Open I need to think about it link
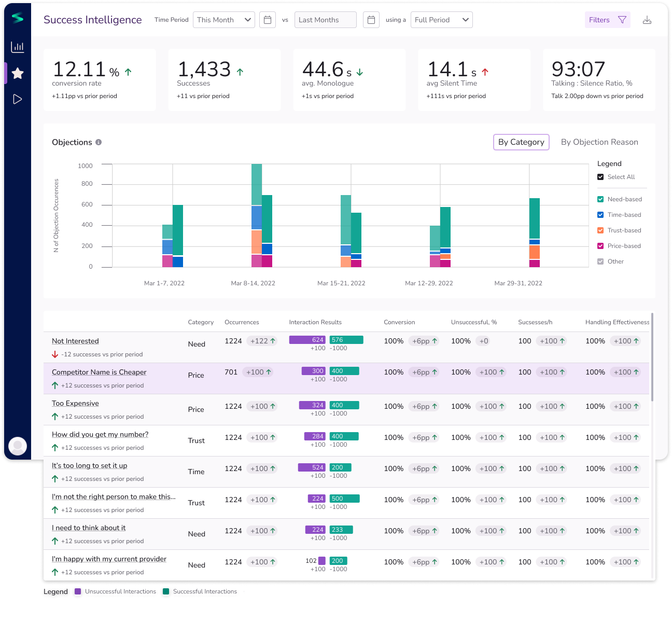The image size is (672, 622). [89, 528]
